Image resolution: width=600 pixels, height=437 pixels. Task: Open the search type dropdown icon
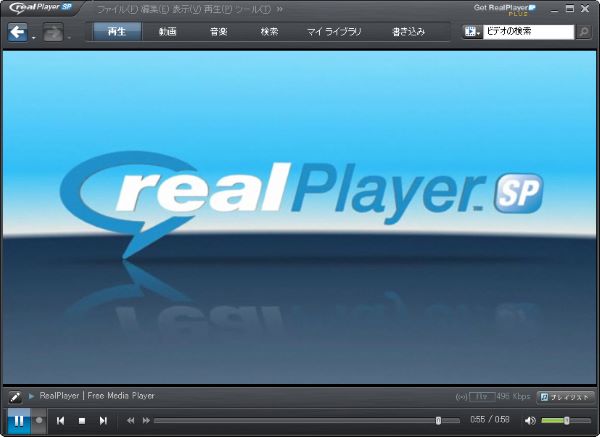coord(472,32)
